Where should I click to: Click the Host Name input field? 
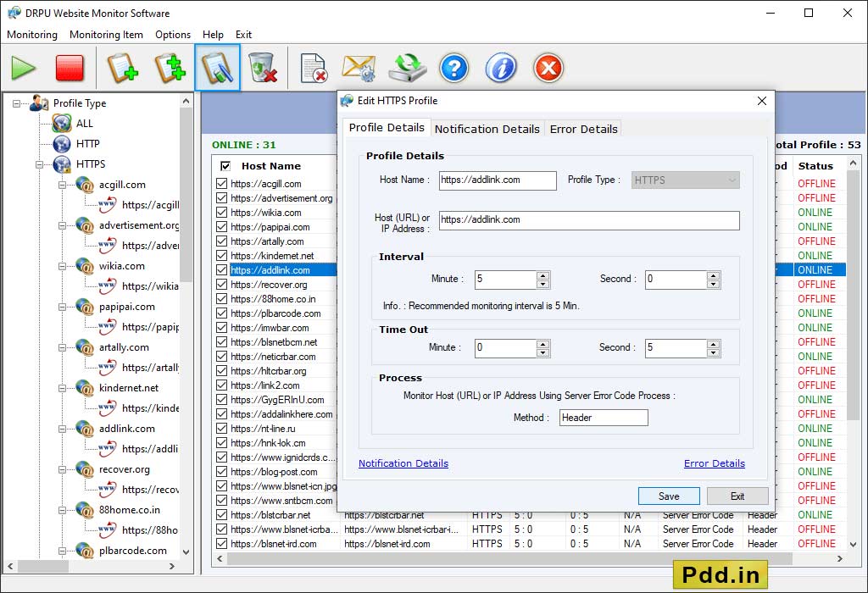pos(498,180)
